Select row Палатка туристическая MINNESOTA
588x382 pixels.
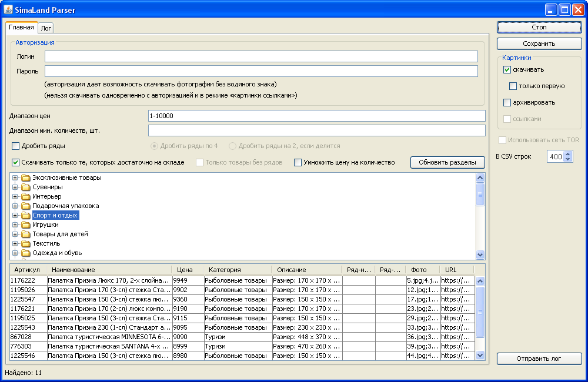[242, 337]
